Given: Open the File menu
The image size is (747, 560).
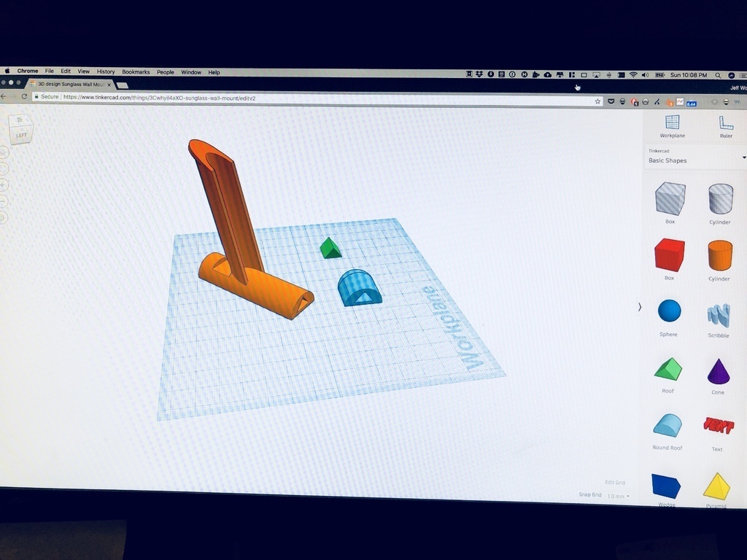Looking at the screenshot, I should point(49,71).
